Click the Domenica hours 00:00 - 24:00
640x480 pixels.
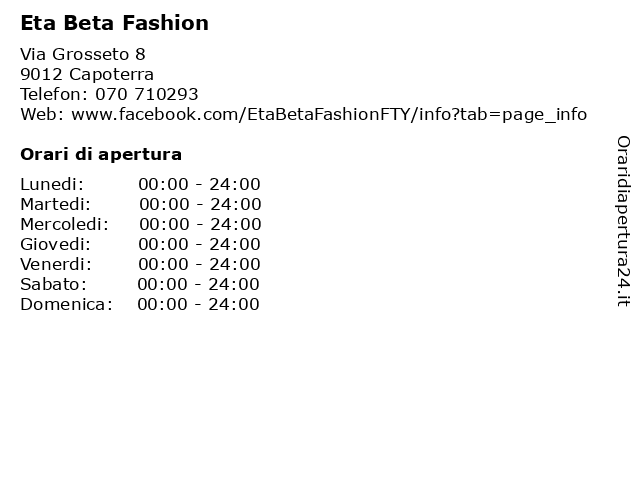[198, 304]
